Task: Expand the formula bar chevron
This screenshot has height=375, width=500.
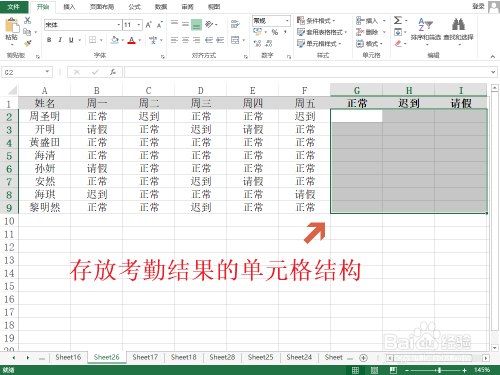Action: pyautogui.click(x=493, y=72)
